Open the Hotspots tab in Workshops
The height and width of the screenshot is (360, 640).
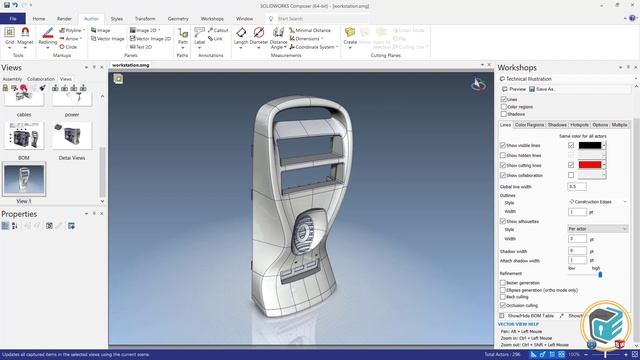579,125
